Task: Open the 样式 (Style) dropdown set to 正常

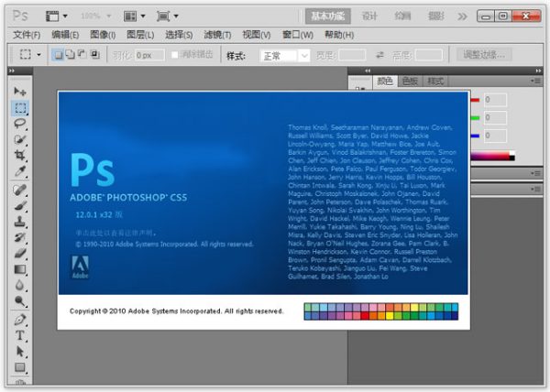Action: point(283,56)
